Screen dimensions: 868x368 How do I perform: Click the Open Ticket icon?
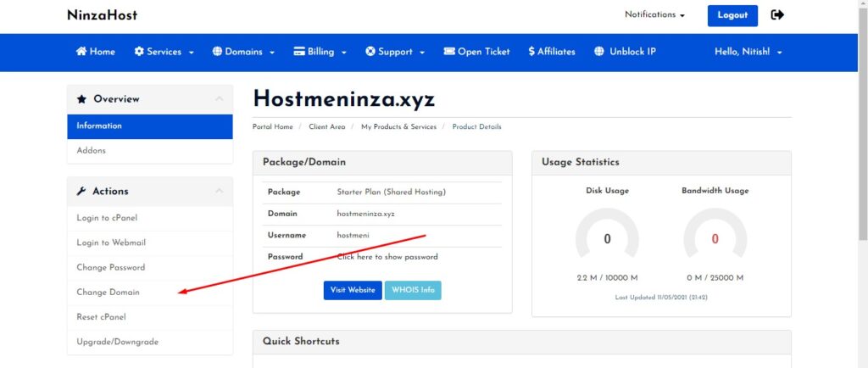(x=449, y=52)
